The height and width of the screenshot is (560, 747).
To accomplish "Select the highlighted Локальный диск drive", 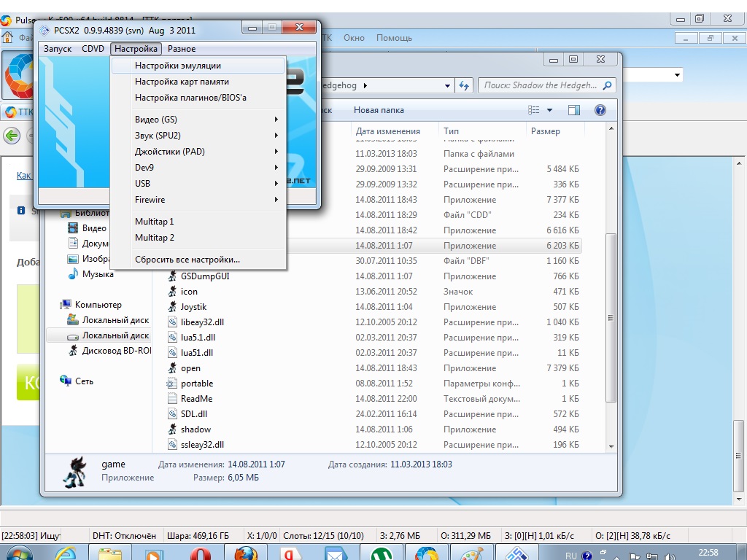I will click(115, 335).
